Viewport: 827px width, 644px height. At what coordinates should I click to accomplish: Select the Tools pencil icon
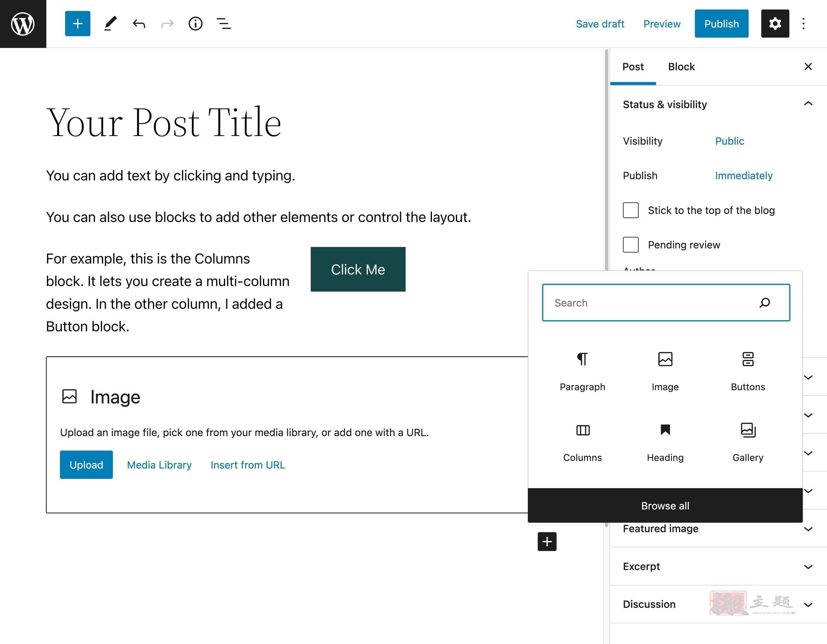click(110, 23)
